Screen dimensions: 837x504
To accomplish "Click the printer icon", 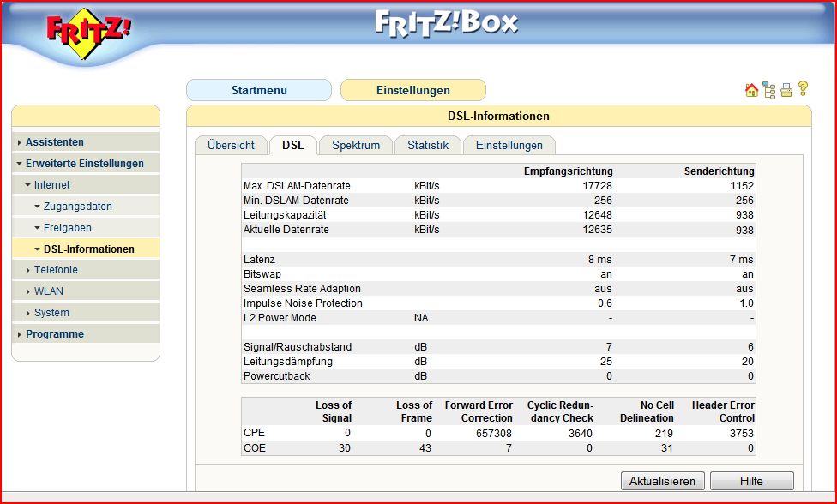I will click(786, 90).
